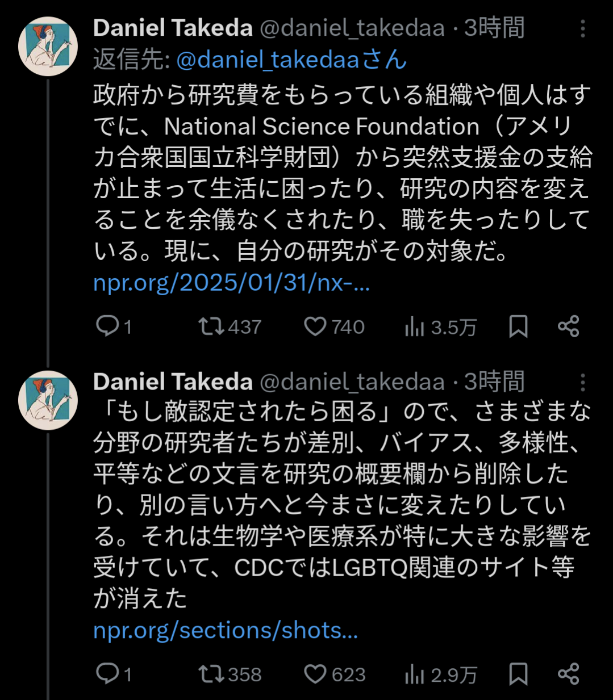The image size is (613, 700).
Task: Open more options menu on second tweet
Action: pyautogui.click(x=582, y=383)
